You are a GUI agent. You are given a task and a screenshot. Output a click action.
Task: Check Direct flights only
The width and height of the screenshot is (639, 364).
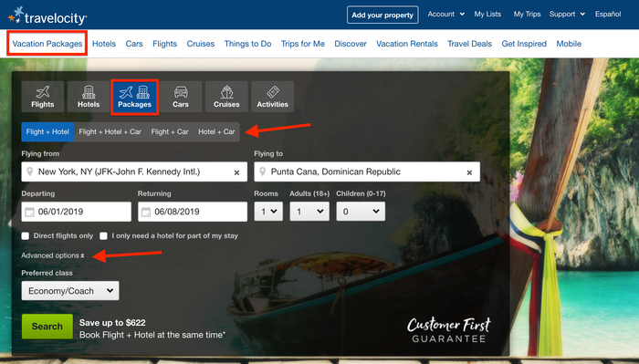click(26, 235)
